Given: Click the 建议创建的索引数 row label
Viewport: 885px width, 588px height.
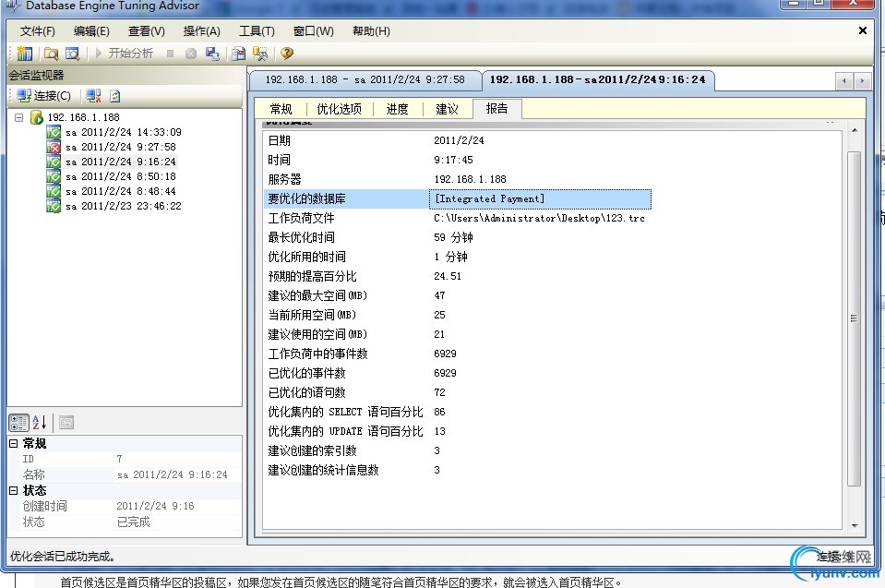Looking at the screenshot, I should 312,450.
